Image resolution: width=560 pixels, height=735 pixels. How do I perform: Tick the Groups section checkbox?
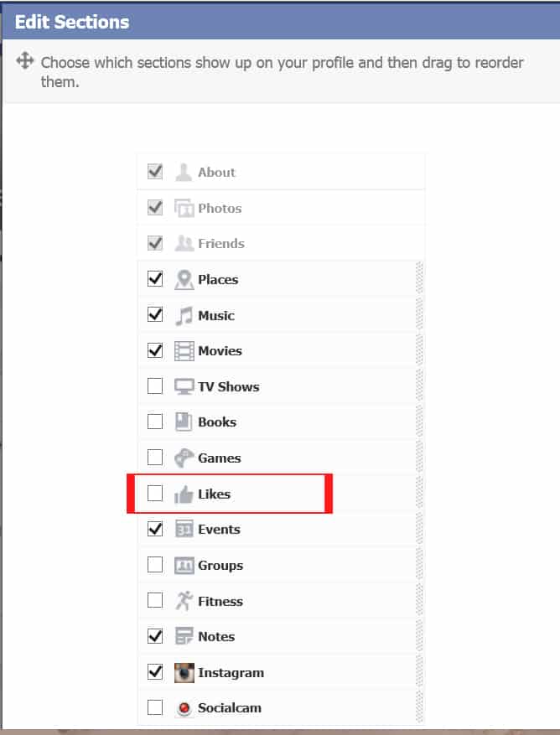pos(155,565)
